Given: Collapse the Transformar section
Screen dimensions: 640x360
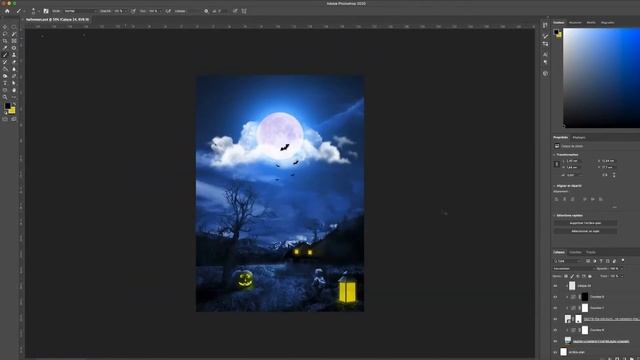Looking at the screenshot, I should coord(554,155).
